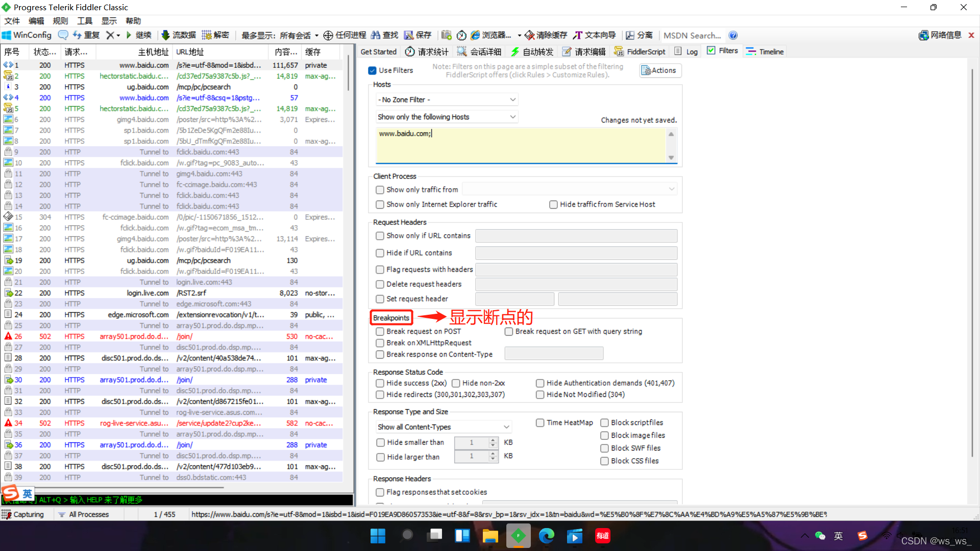The width and height of the screenshot is (980, 551).
Task: Check Hide traffic from Service Host
Action: [553, 205]
